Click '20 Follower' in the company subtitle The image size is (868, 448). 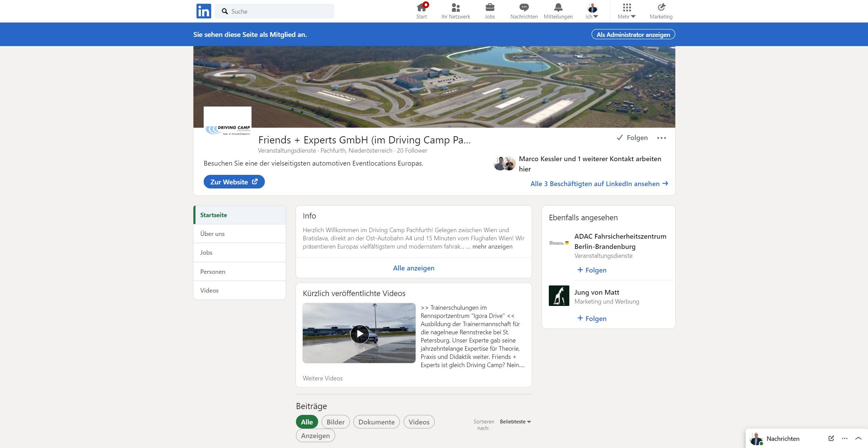[x=412, y=151]
